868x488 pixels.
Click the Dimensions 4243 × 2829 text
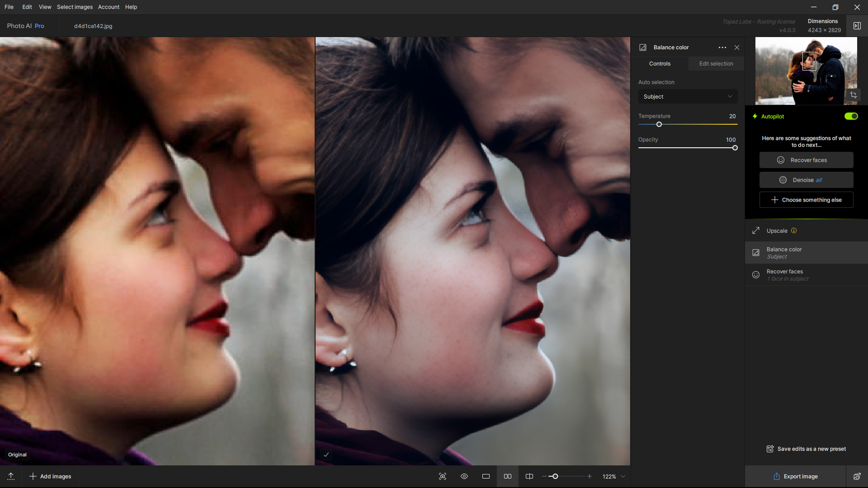(x=824, y=26)
